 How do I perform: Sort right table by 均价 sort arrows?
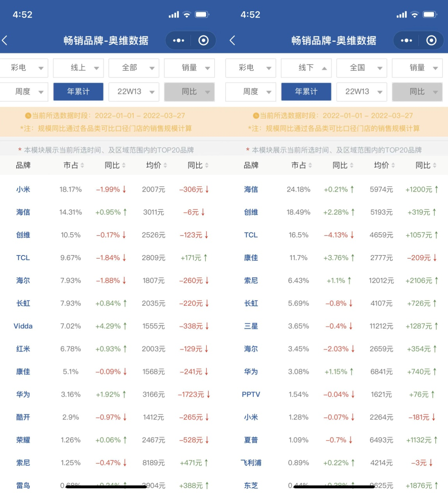[x=393, y=165]
